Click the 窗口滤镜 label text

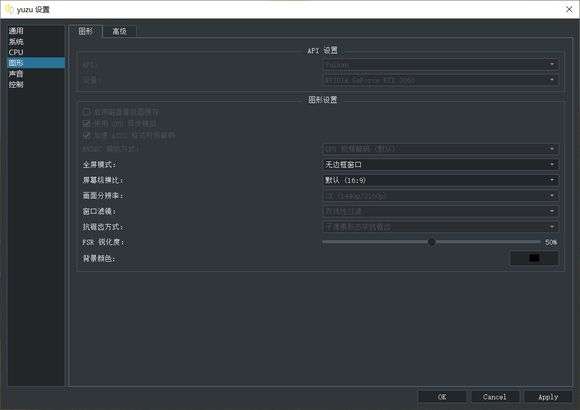pyautogui.click(x=99, y=211)
